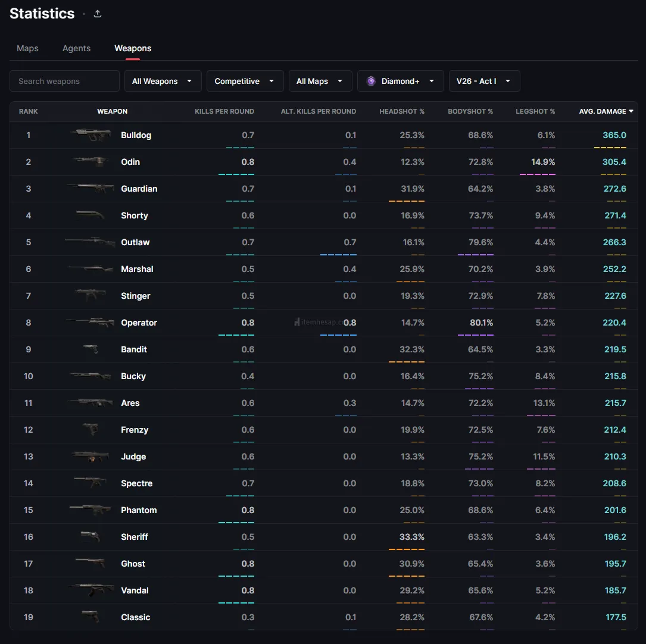Click the Classic pistol icon
Viewport: 646px width, 644px height.
pyautogui.click(x=90, y=617)
